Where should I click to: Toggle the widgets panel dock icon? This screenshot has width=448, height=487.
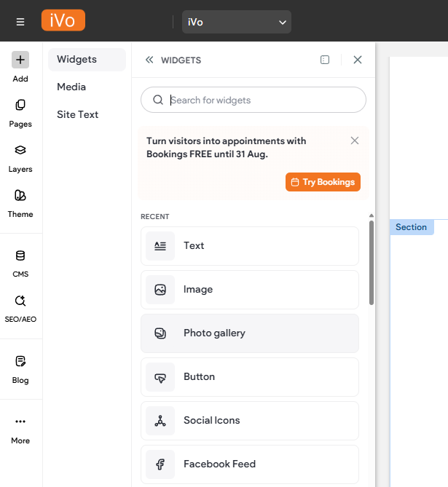325,60
